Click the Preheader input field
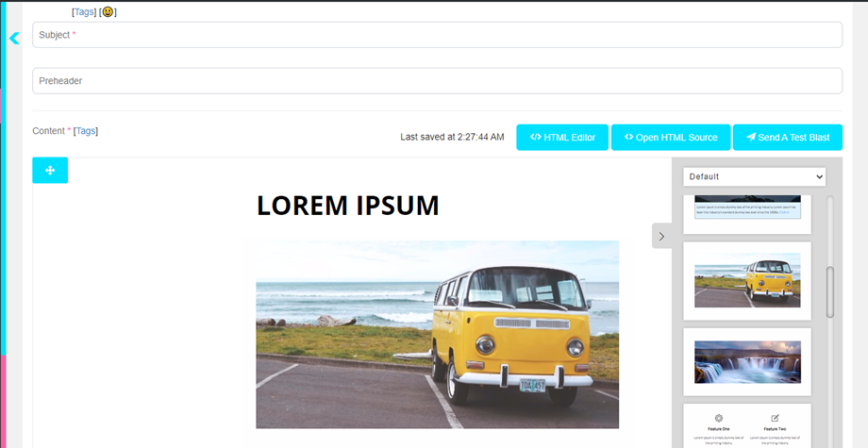The width and height of the screenshot is (868, 448). pos(438,81)
